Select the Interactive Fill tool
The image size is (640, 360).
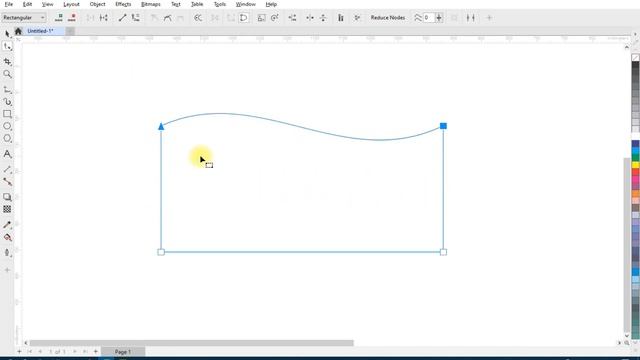click(7, 237)
